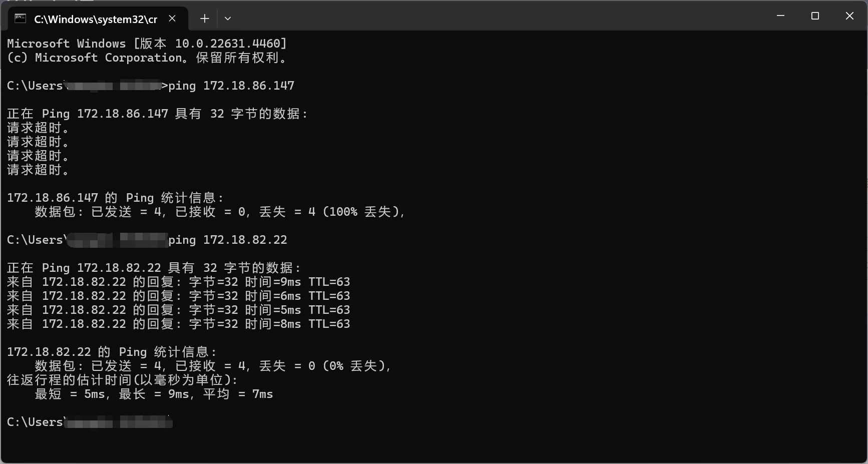The image size is (868, 464).
Task: Open a new terminal tab
Action: 204,19
